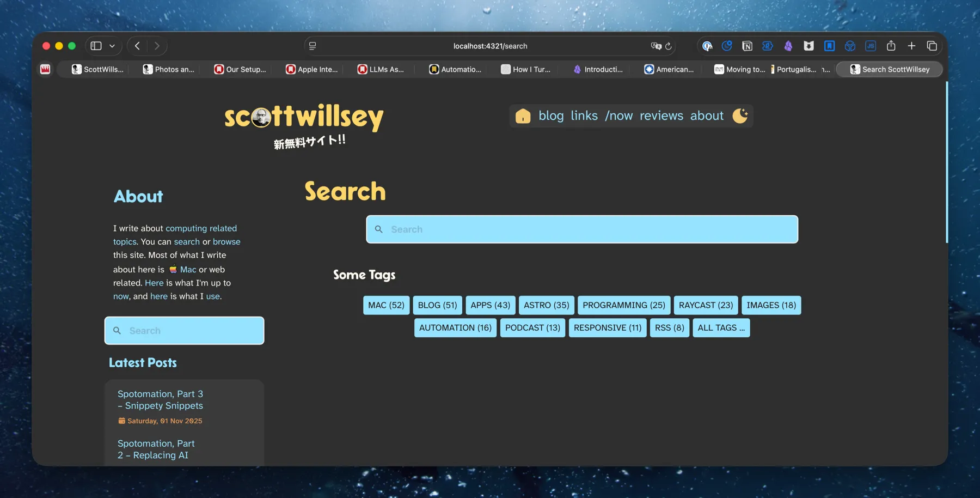Open the Share menu in the toolbar
The width and height of the screenshot is (980, 498).
(891, 46)
